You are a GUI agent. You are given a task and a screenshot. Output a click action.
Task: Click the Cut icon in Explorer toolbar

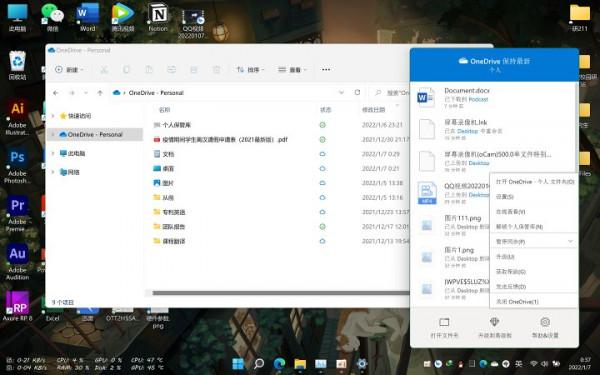[x=104, y=70]
